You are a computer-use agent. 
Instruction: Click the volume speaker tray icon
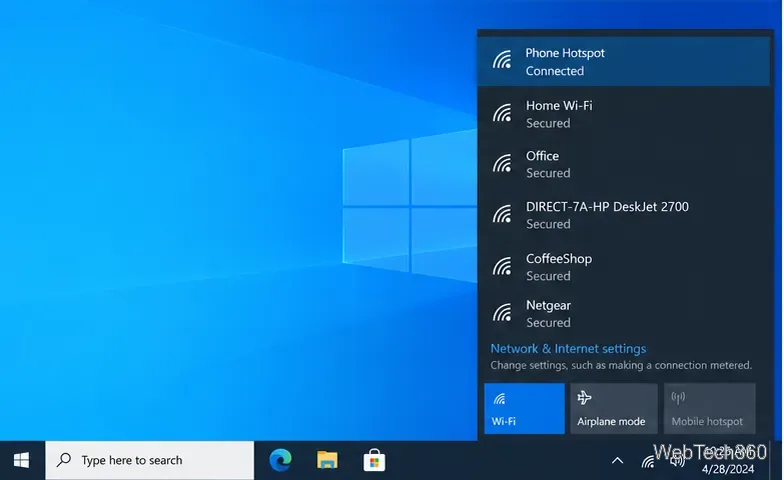click(677, 461)
